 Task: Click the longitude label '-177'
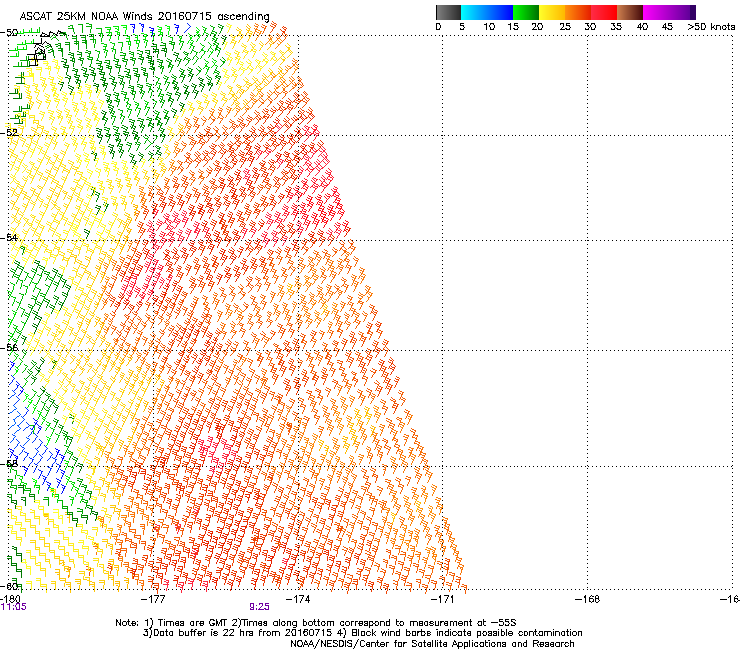pyautogui.click(x=153, y=599)
